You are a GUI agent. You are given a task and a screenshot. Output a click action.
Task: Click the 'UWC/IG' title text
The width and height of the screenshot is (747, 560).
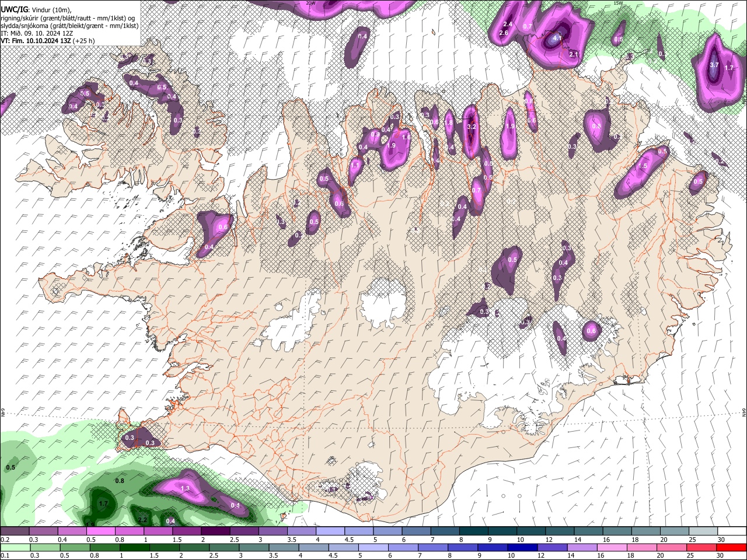(x=14, y=9)
